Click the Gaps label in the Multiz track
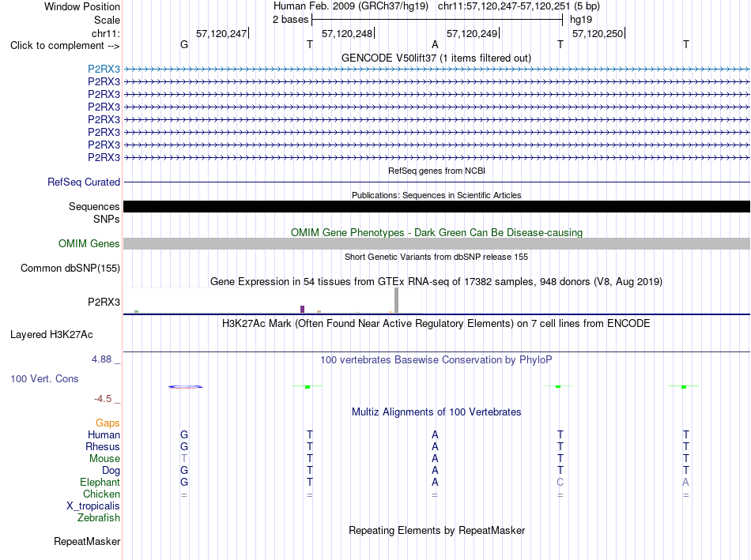Image resolution: width=751 pixels, height=560 pixels. point(108,423)
